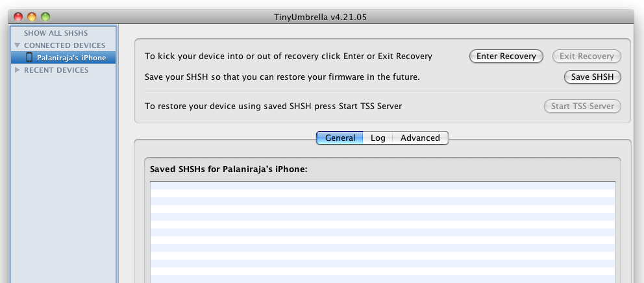The height and width of the screenshot is (283, 644).
Task: Switch to the General tab
Action: click(340, 138)
